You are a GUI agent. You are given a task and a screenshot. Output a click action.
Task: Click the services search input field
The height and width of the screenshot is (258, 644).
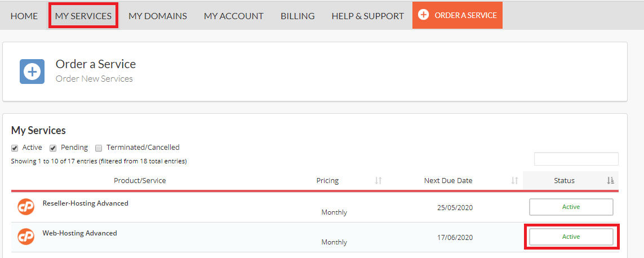pos(576,159)
